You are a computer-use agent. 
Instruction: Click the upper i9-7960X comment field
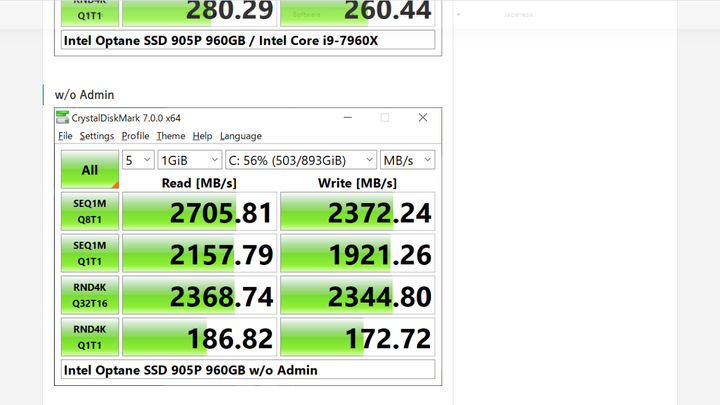coord(248,40)
